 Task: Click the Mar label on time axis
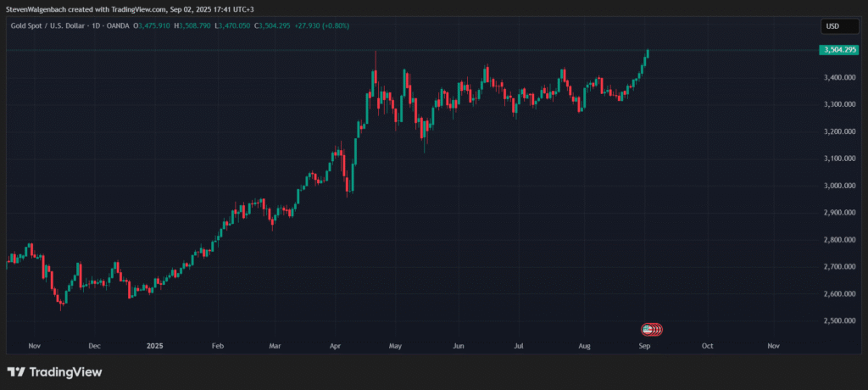tap(275, 346)
